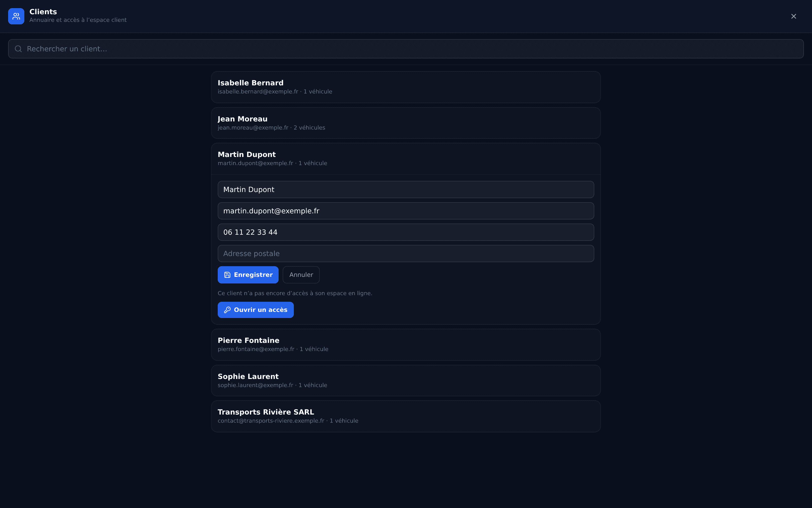Open Isabelle Bernard client card
The width and height of the screenshot is (812, 508).
point(406,87)
